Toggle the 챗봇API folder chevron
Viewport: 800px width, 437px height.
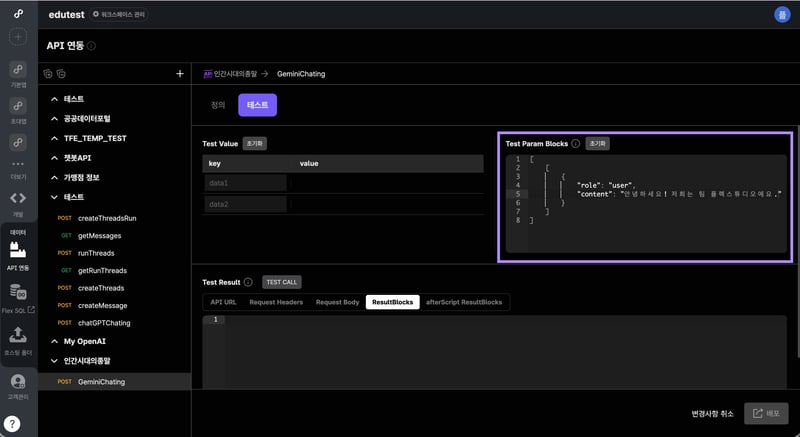pyautogui.click(x=54, y=158)
